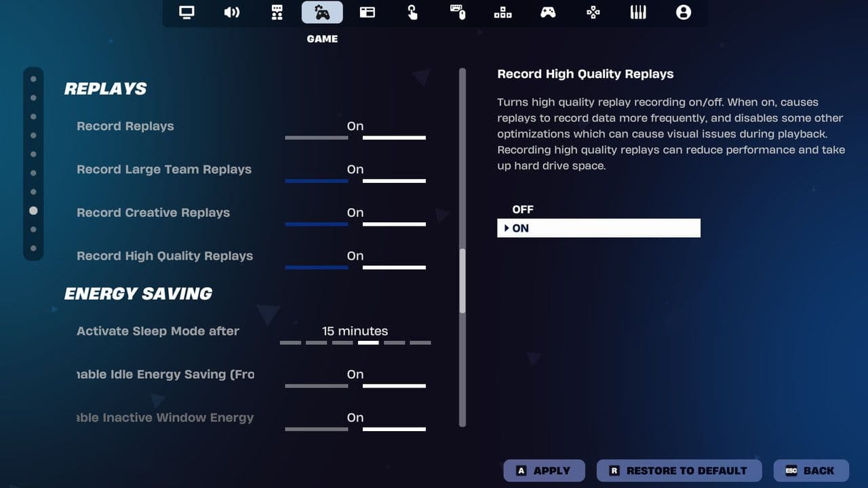
Task: Select the ON option in description panel
Action: point(599,228)
